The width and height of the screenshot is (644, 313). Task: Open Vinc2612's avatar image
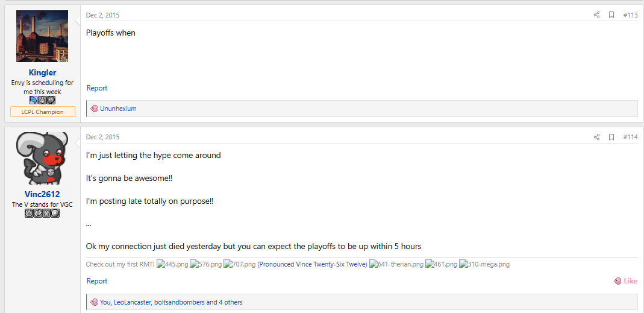(42, 158)
